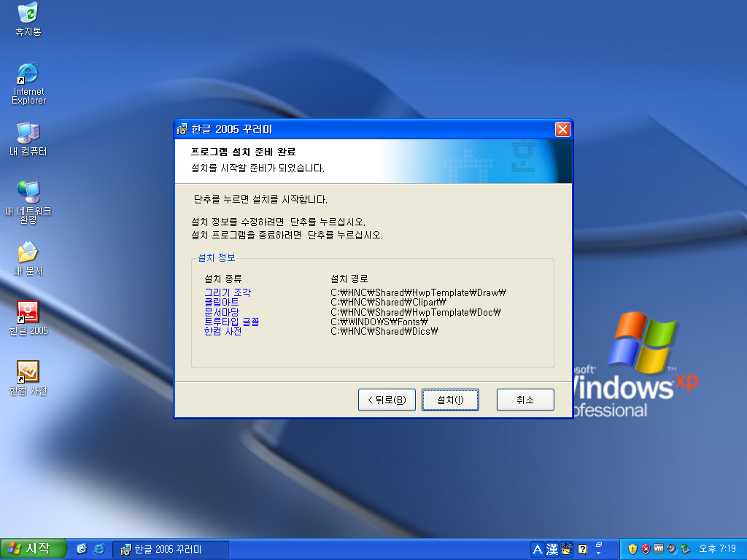Click the 트루타입 글꼴 install item

pos(231,322)
